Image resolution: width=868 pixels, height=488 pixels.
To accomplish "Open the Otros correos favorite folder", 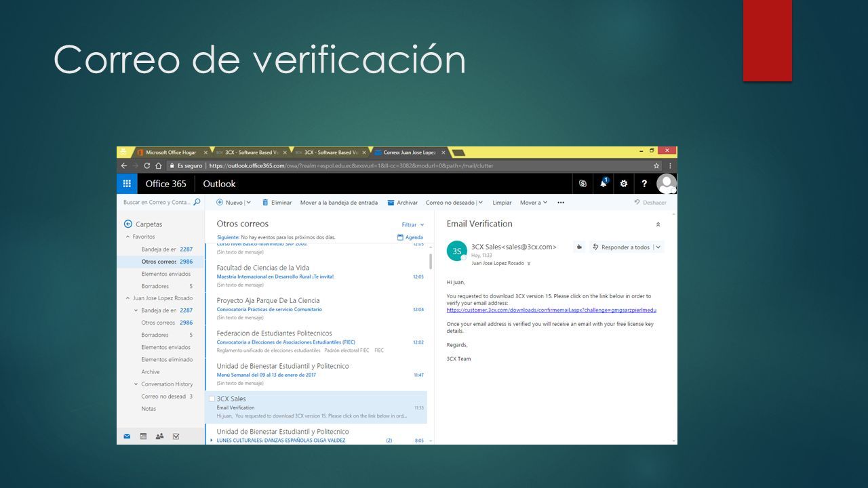I will [160, 261].
